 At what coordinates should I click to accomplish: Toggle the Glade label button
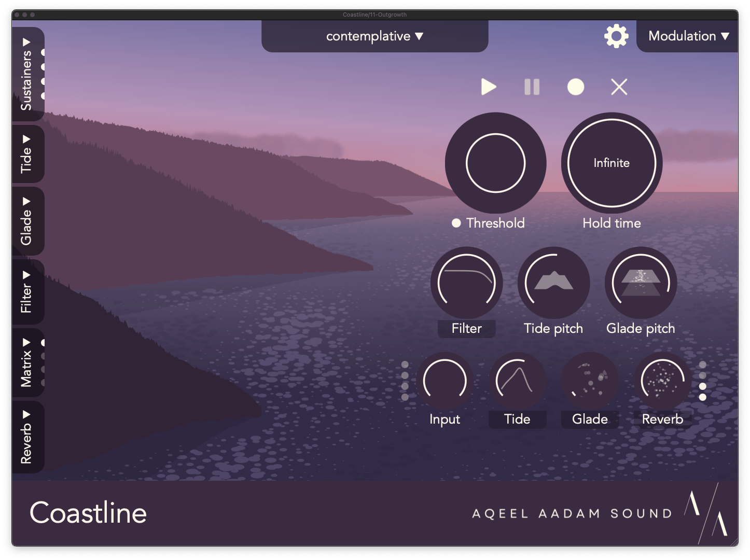[590, 419]
